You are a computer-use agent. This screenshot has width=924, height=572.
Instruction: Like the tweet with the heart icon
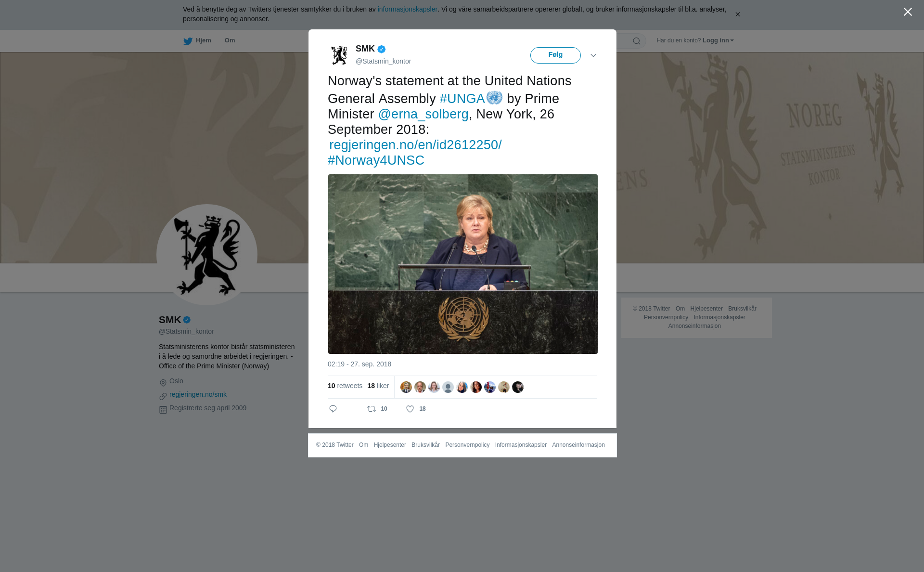point(410,409)
